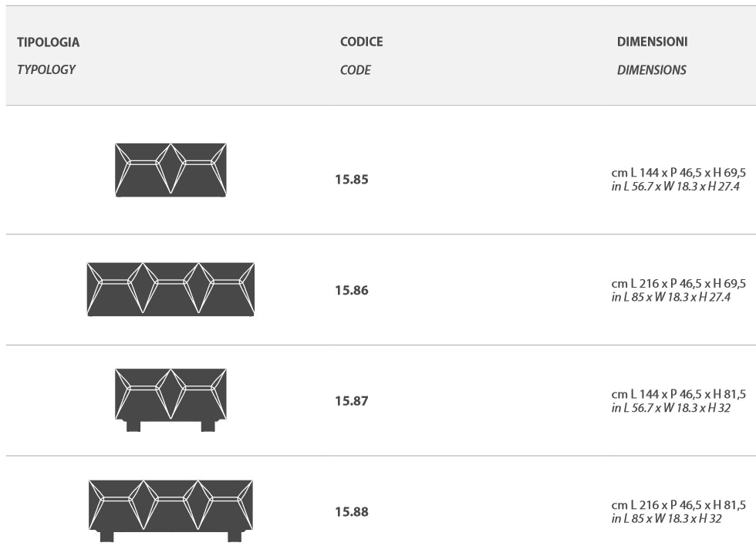Click the TIPOLOGIA column header
Screen dimensions: 756x546
49,42
